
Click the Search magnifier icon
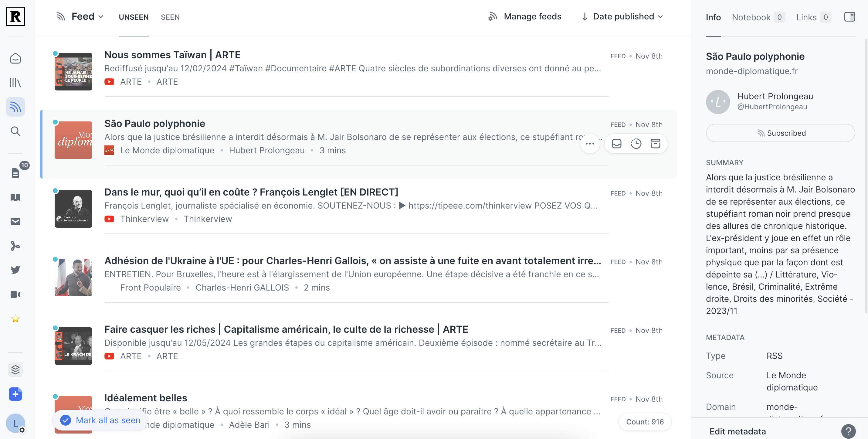15,131
